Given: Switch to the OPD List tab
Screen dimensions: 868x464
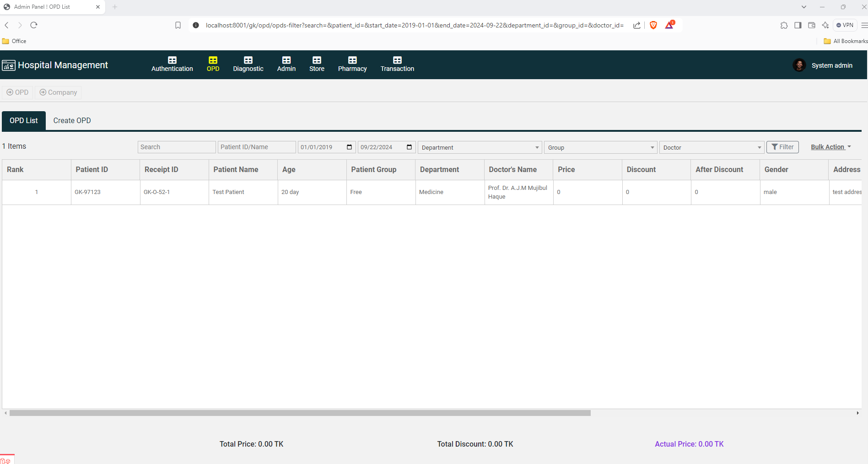Looking at the screenshot, I should (24, 120).
